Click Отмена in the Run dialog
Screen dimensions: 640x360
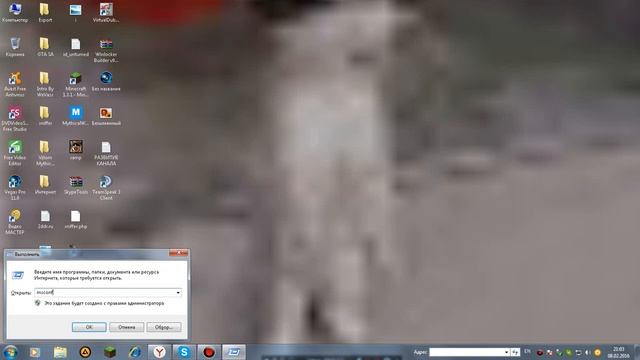[x=127, y=327]
